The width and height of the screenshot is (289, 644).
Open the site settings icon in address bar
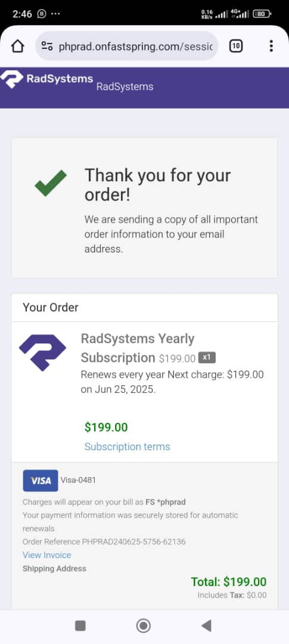tap(47, 47)
